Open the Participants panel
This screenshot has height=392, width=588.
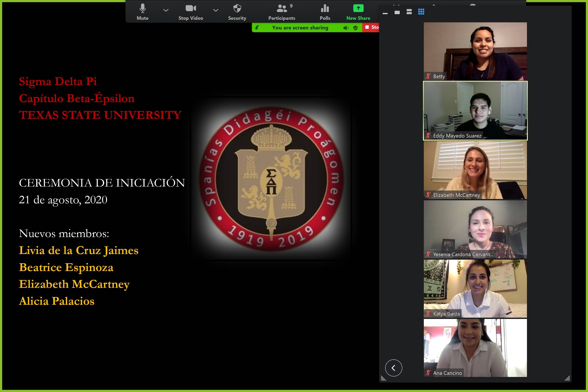pos(282,12)
